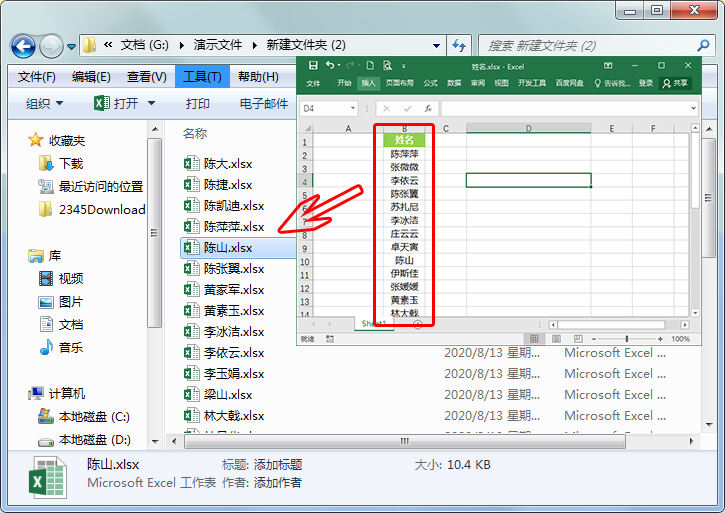Open the 插入 ribbon tab in Excel
The image size is (725, 513).
point(369,83)
